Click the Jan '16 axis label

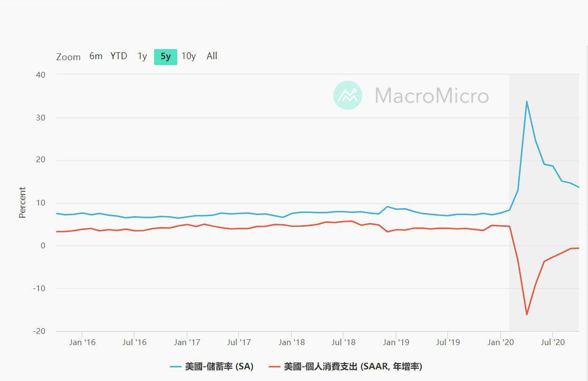(82, 342)
